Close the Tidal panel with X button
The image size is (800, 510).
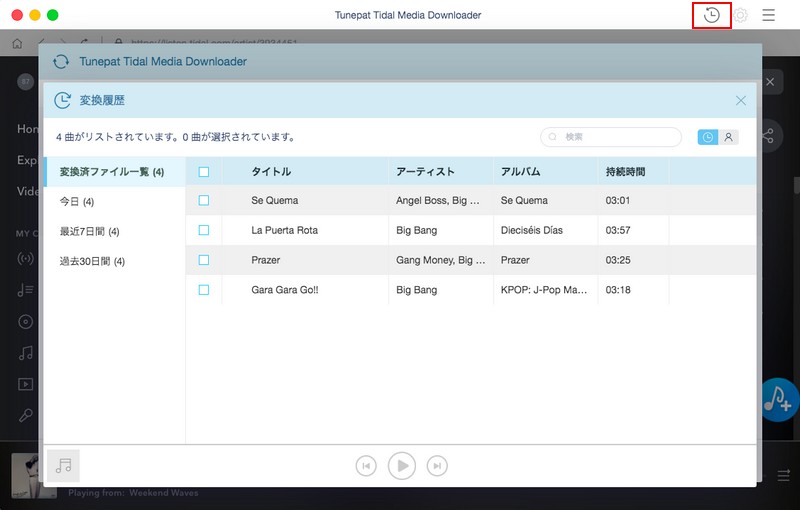770,82
